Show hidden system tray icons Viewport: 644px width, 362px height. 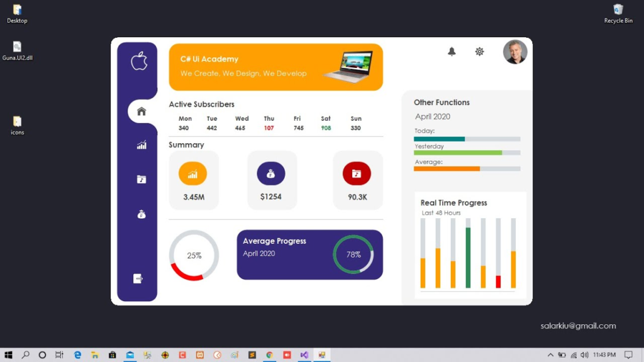pyautogui.click(x=550, y=355)
